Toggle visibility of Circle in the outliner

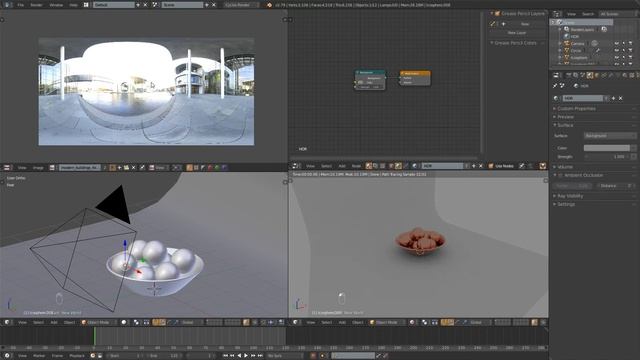616,51
